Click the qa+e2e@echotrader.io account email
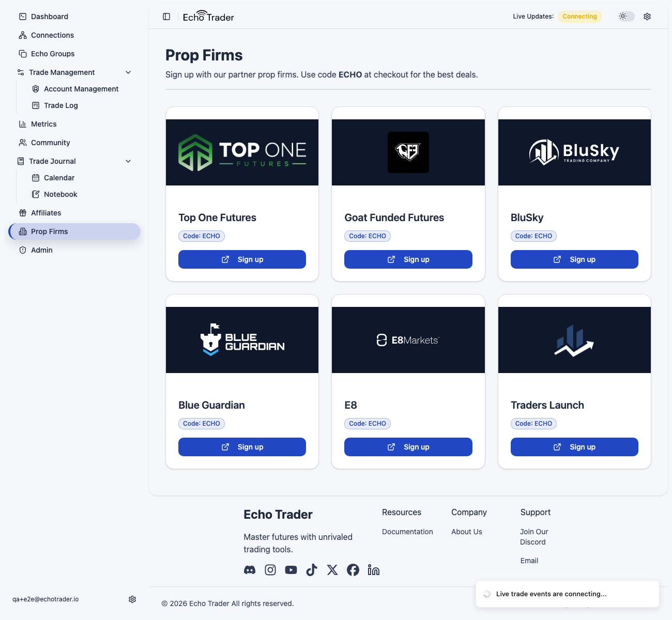This screenshot has width=672, height=620. coord(45,599)
